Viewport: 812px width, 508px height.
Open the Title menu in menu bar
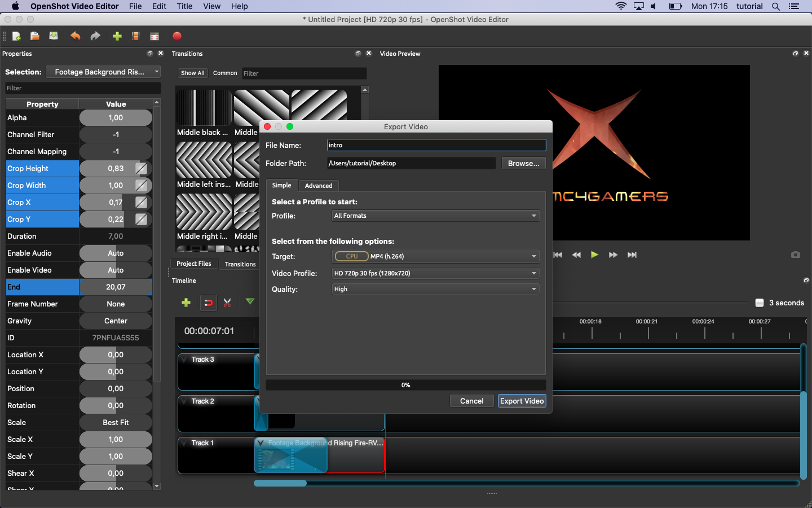184,6
